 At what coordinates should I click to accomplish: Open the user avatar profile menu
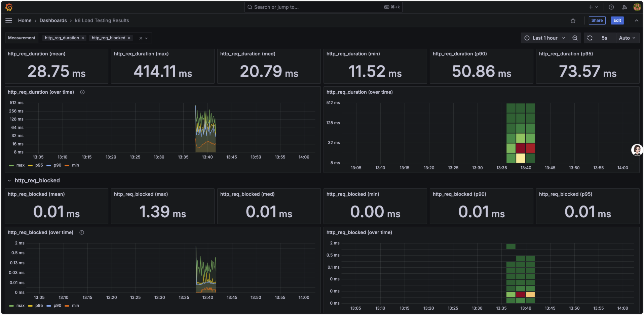tap(637, 7)
